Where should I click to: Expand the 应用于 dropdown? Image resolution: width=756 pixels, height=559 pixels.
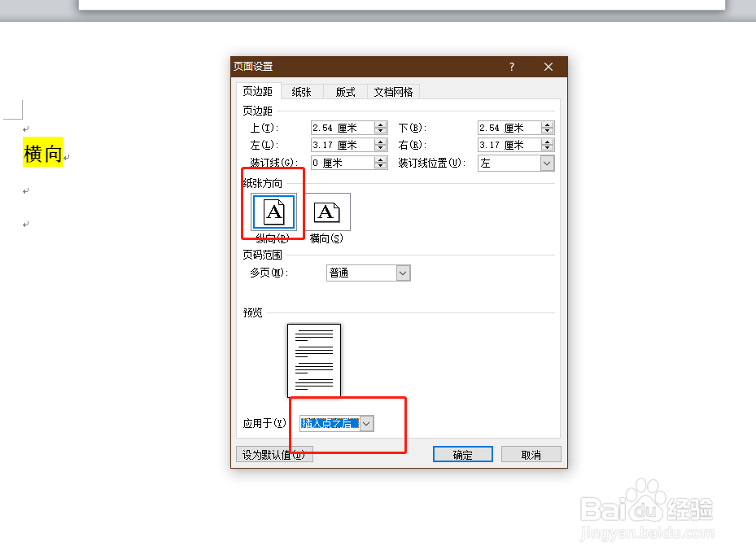point(365,423)
